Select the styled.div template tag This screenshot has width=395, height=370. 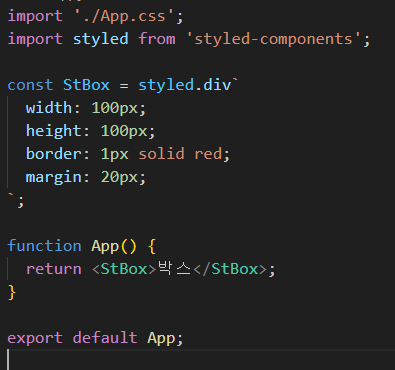pos(185,85)
